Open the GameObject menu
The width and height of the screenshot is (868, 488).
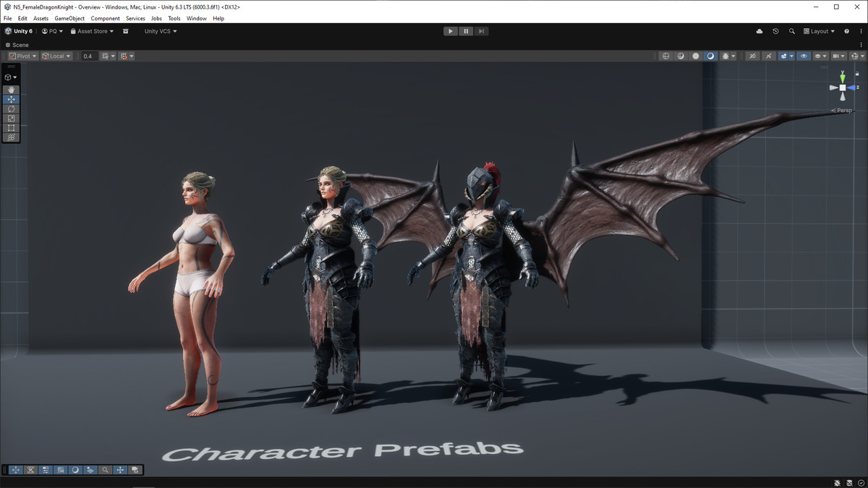click(69, 18)
